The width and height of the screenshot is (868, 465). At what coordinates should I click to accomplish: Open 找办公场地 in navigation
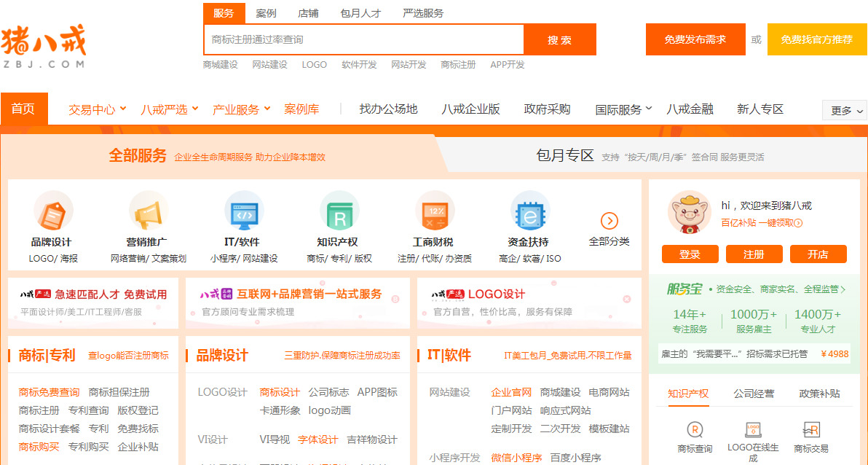click(388, 109)
